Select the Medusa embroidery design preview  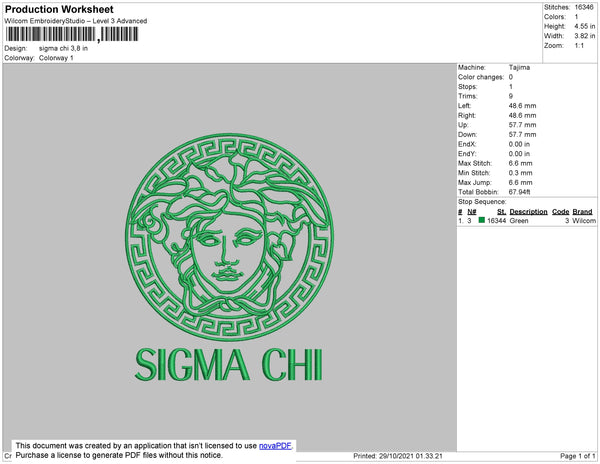click(229, 237)
